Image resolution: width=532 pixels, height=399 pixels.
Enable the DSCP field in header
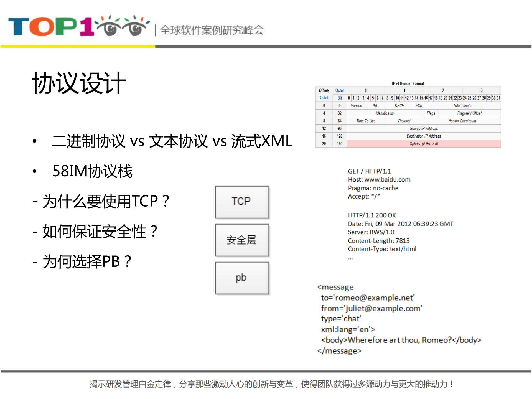[399, 106]
